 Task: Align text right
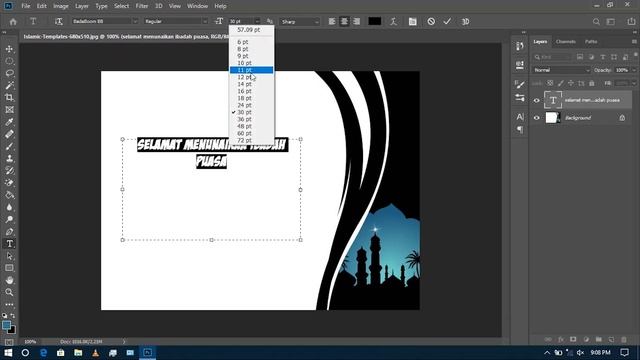pyautogui.click(x=357, y=22)
